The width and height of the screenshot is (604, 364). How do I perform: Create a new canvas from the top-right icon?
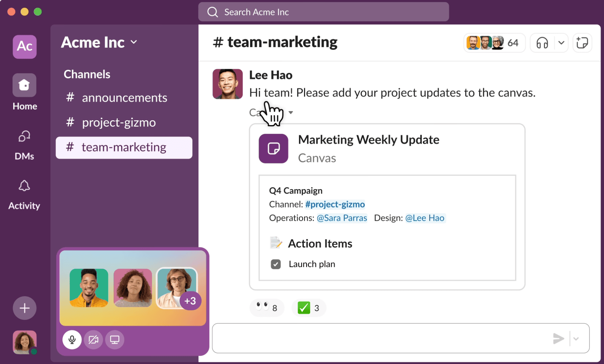pyautogui.click(x=582, y=43)
